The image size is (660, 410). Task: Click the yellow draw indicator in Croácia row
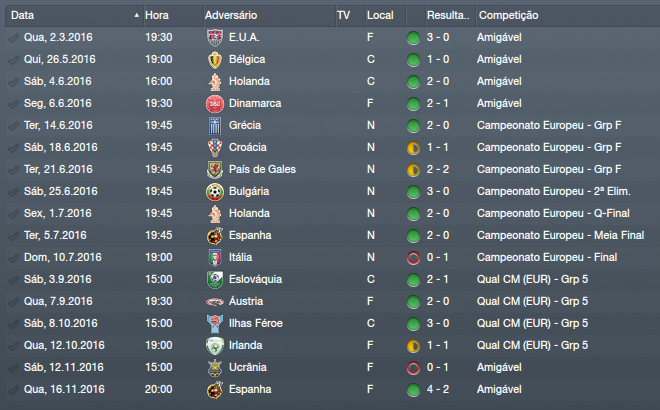pyautogui.click(x=413, y=148)
